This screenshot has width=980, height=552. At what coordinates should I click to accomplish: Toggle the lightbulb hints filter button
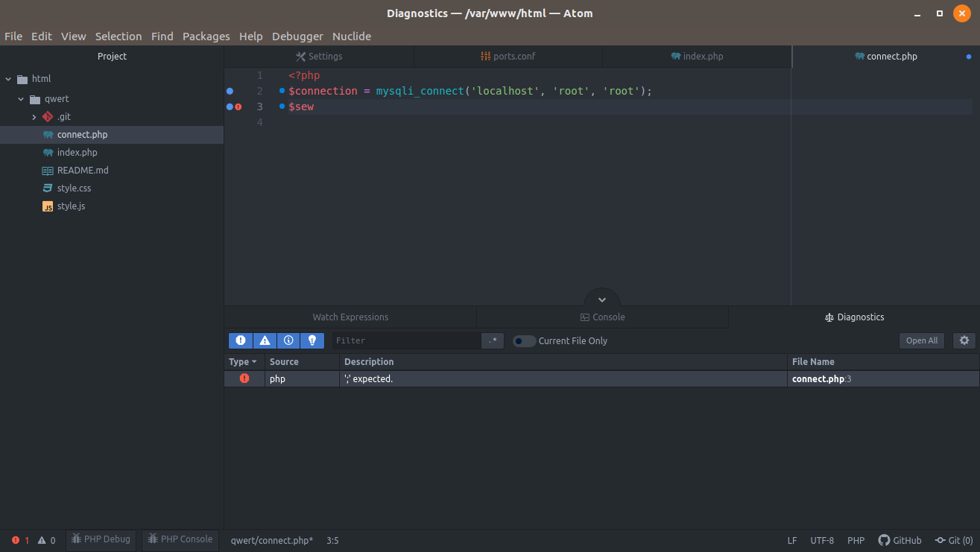click(312, 340)
